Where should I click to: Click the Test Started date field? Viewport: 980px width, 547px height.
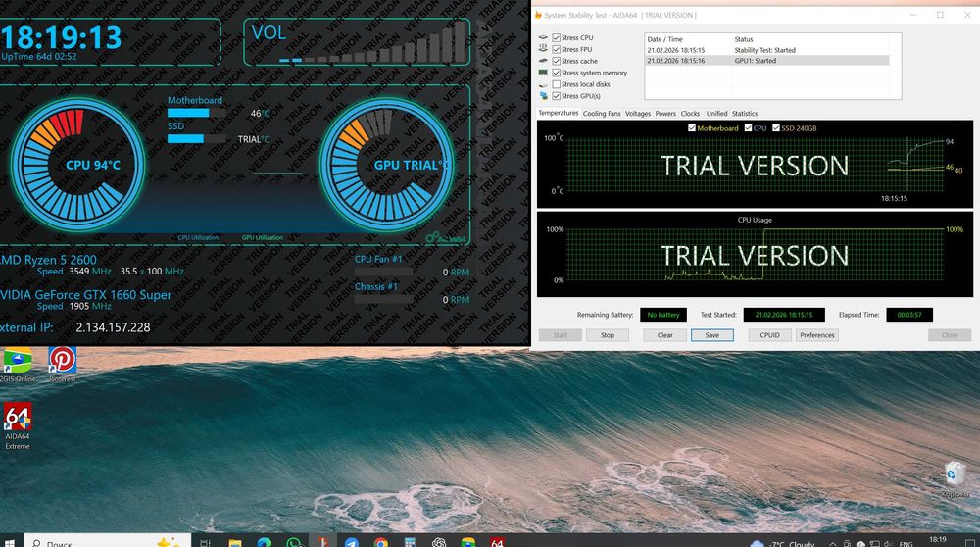click(x=784, y=315)
